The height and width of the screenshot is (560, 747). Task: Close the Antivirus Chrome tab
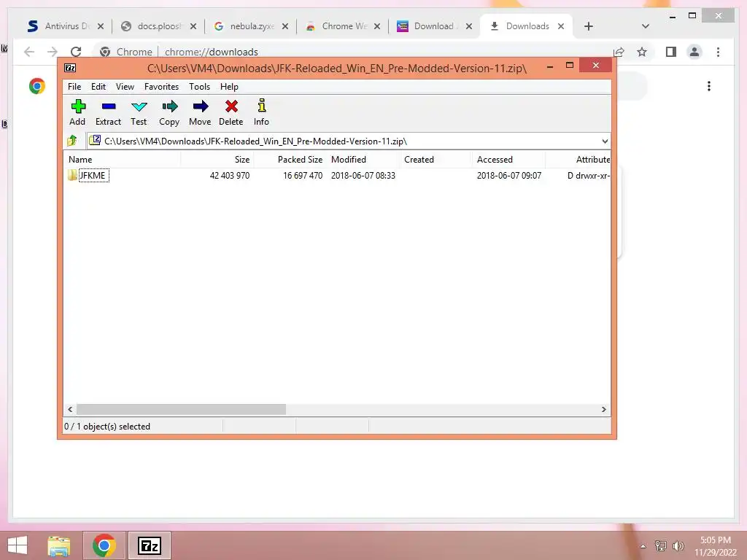pyautogui.click(x=101, y=26)
